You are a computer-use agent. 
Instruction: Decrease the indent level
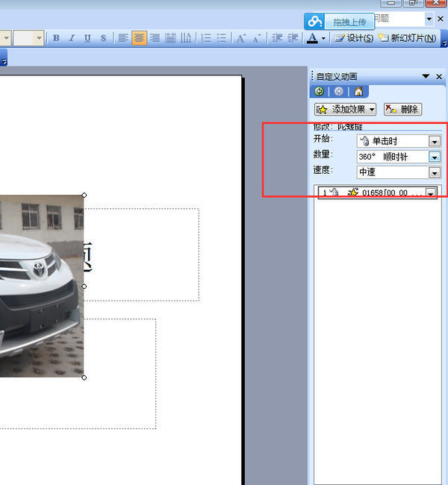click(277, 38)
